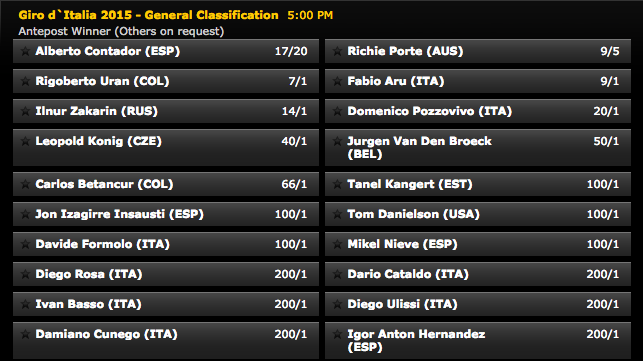This screenshot has height=361, width=643.
Task: Mark Rigoberto Uran as favorite star
Action: point(25,81)
